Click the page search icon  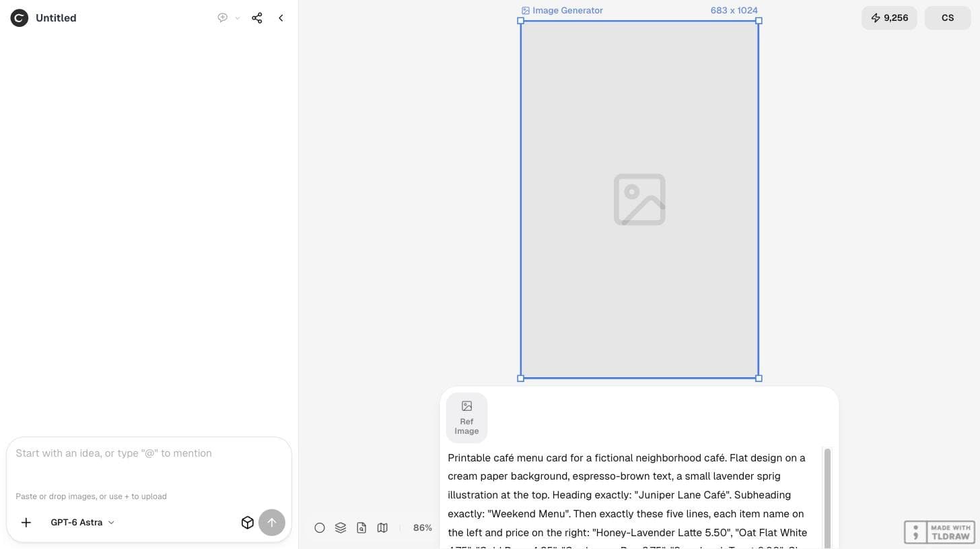361,528
